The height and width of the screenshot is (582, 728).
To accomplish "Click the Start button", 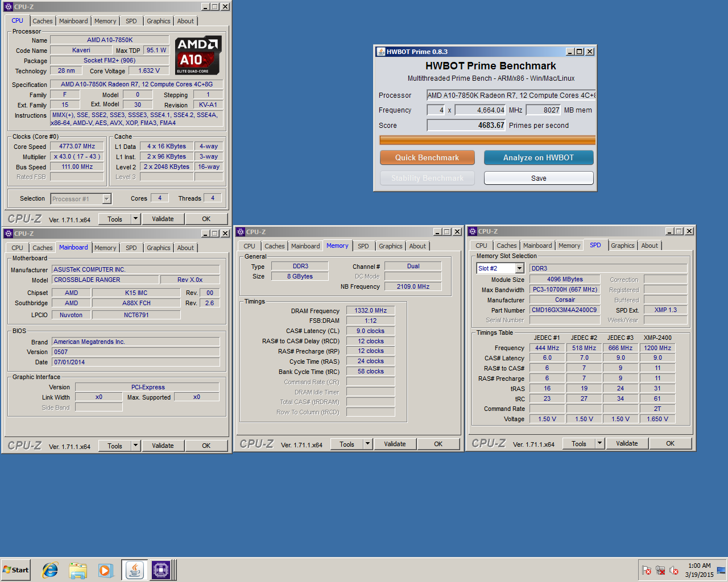I will pyautogui.click(x=15, y=570).
